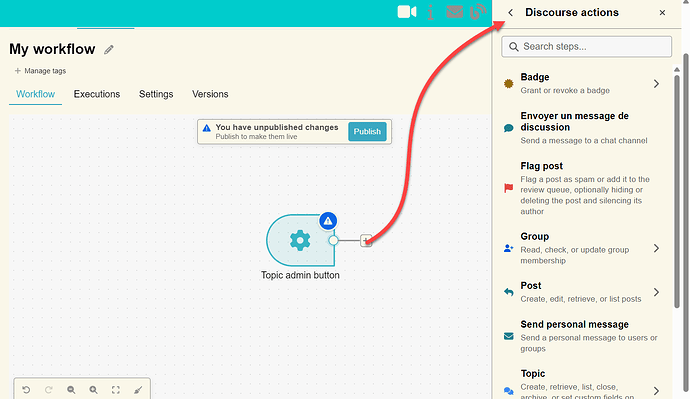Choose the Send personal message action
The width and height of the screenshot is (690, 399).
click(583, 337)
